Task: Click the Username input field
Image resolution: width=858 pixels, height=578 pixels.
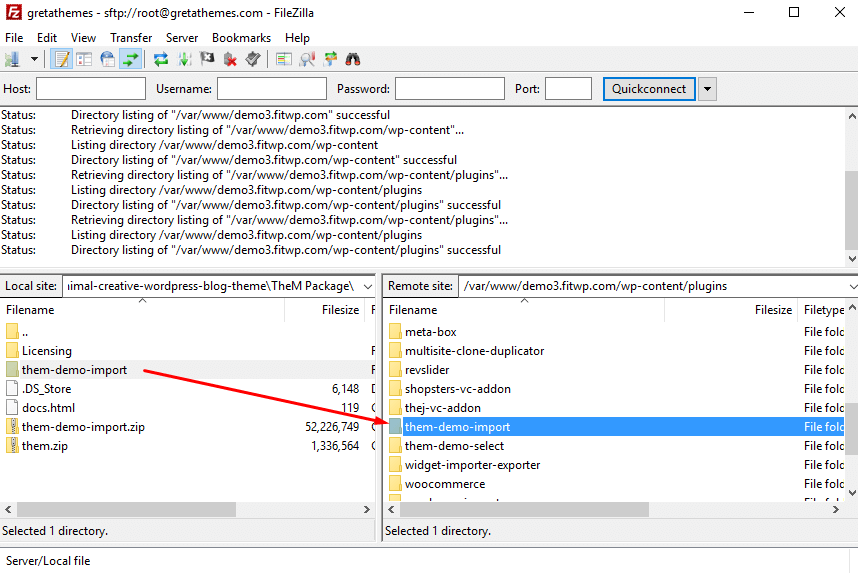Action: click(x=272, y=89)
